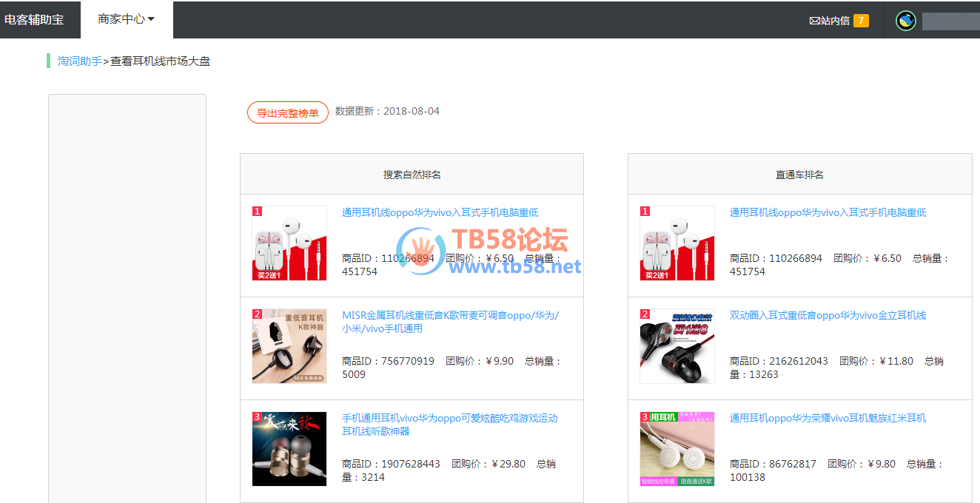Image resolution: width=980 pixels, height=503 pixels.
Task: Open first 通用耳机线 link in 搜索自然排名
Action: pos(440,212)
